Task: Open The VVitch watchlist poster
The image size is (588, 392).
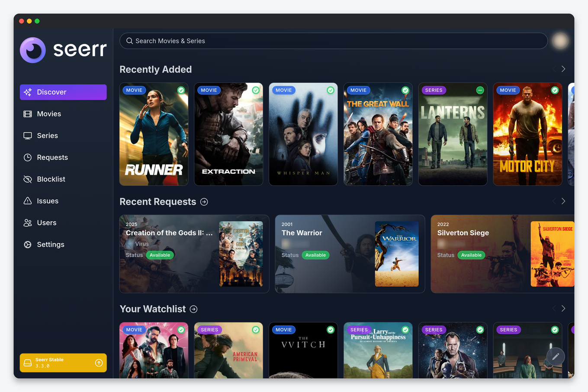Action: (x=303, y=350)
